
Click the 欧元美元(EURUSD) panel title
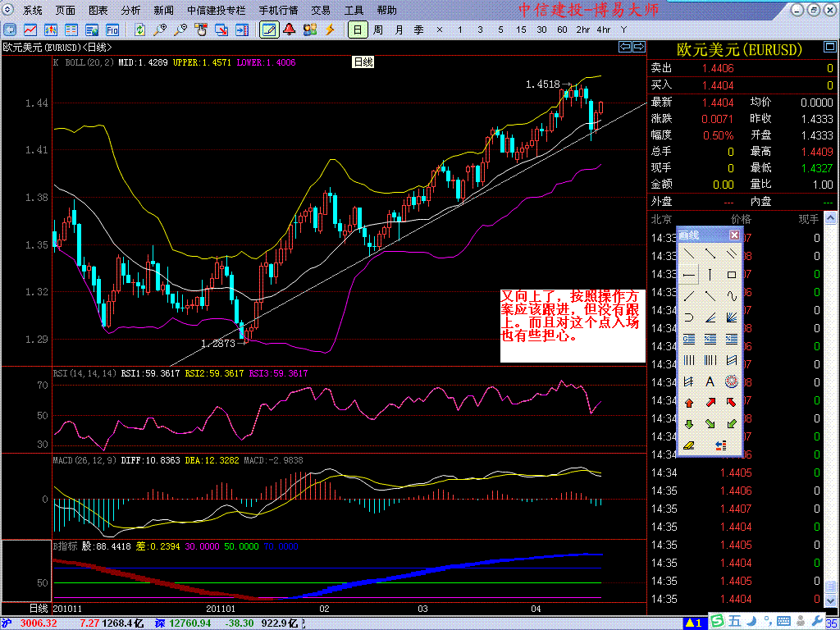(739, 50)
